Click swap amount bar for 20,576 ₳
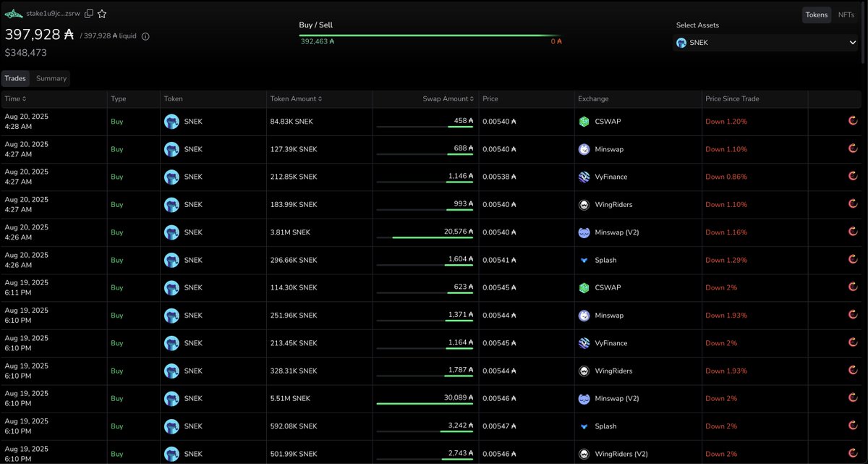 [425, 238]
